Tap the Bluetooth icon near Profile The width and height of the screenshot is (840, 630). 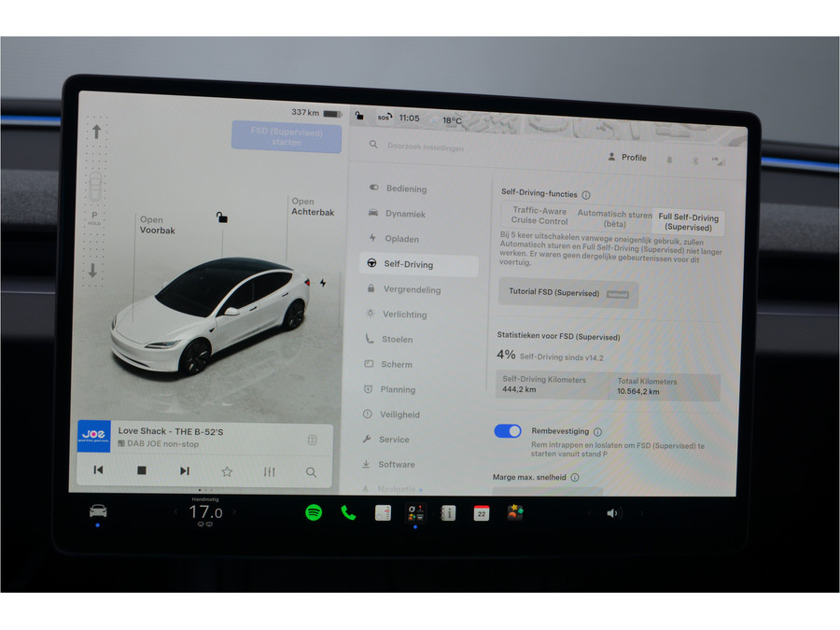tap(695, 161)
